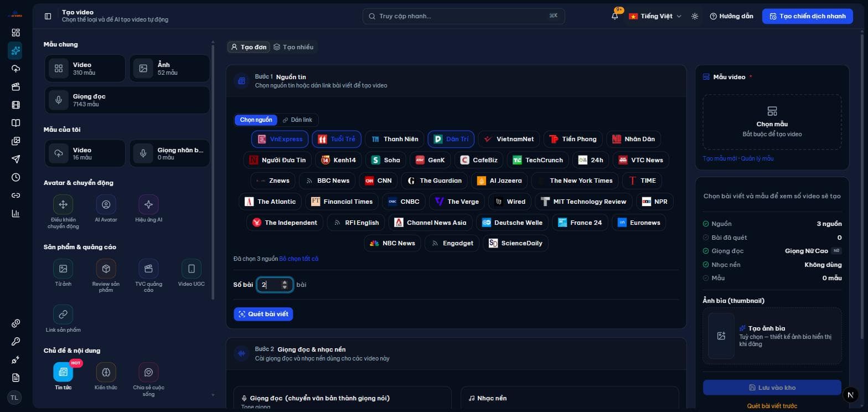The width and height of the screenshot is (868, 412).
Task: Click the Quét bài viết button
Action: (263, 314)
